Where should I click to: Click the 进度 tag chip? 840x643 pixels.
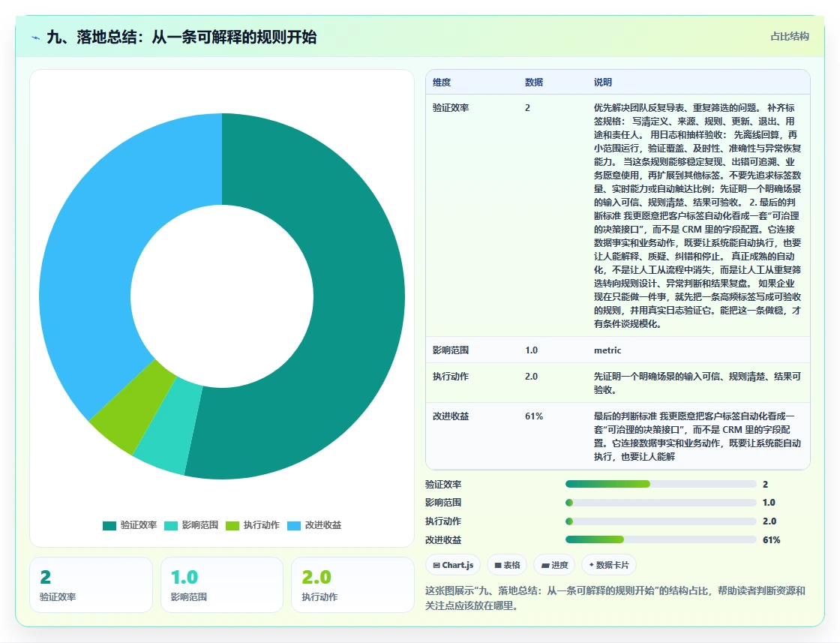click(x=554, y=565)
